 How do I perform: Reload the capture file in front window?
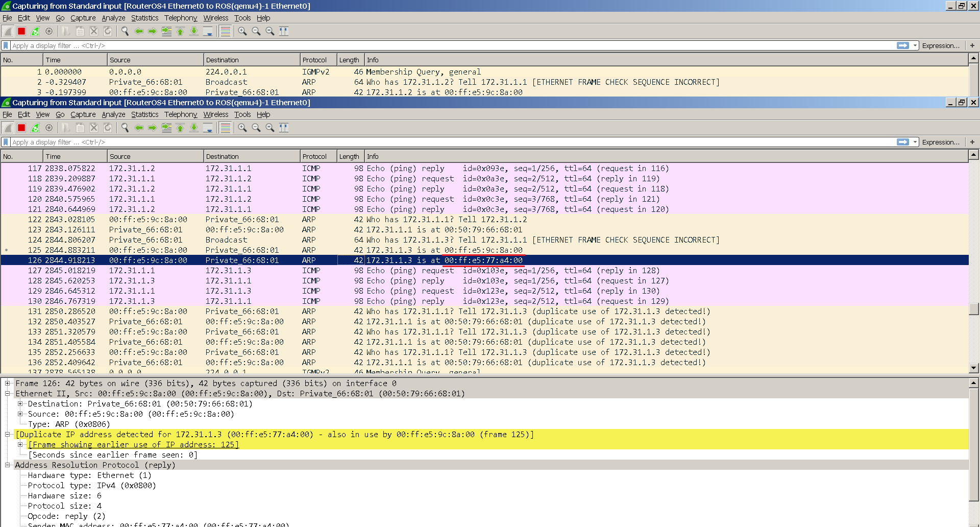pos(108,128)
